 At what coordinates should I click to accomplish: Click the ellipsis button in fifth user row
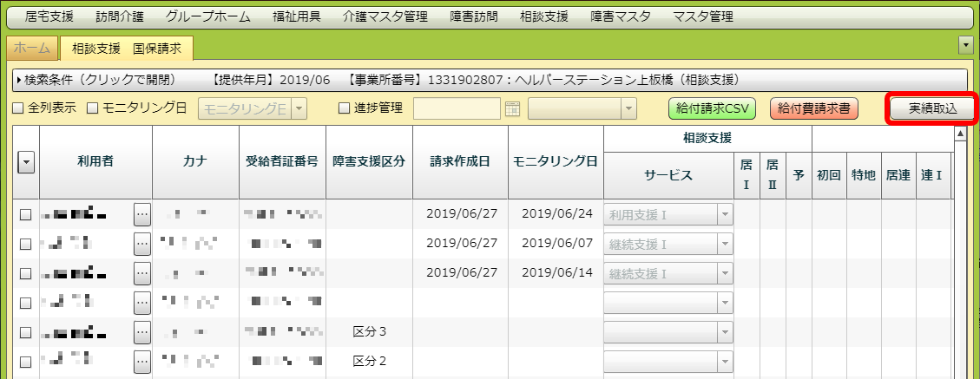pyautogui.click(x=142, y=332)
